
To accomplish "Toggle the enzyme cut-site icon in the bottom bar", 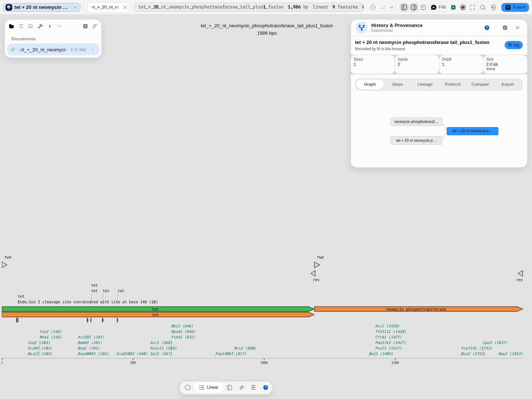I will (242, 388).
